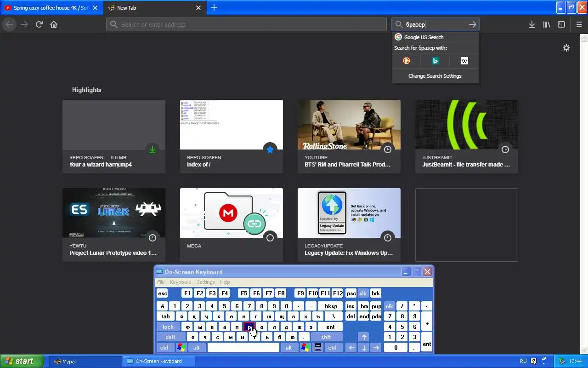
Task: Click the left arrow key
Action: (352, 348)
